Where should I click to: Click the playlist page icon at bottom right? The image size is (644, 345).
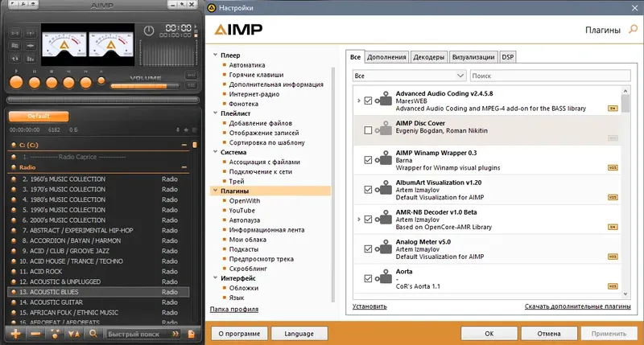[x=192, y=334]
